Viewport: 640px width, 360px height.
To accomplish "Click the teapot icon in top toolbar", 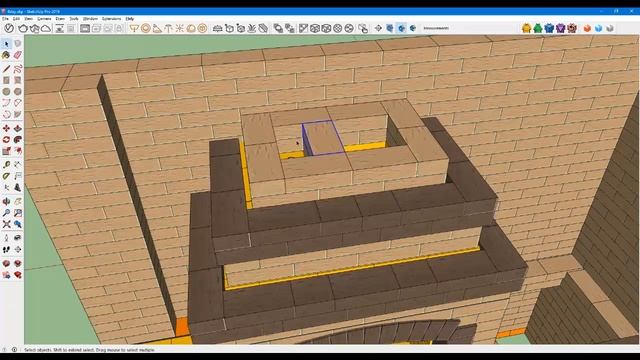I will click(23, 28).
